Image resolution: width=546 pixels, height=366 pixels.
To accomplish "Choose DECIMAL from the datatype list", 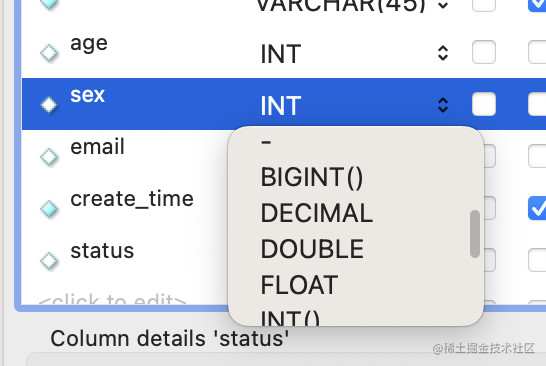I will (317, 213).
